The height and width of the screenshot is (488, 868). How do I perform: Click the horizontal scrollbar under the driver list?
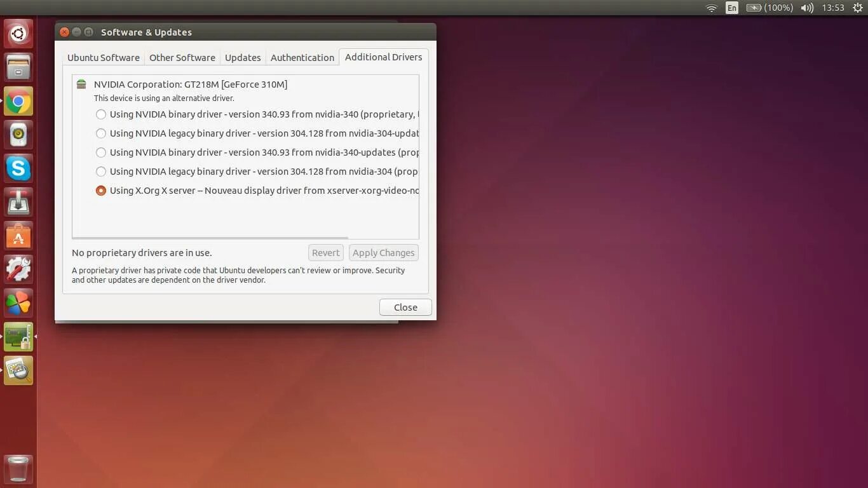click(x=210, y=238)
